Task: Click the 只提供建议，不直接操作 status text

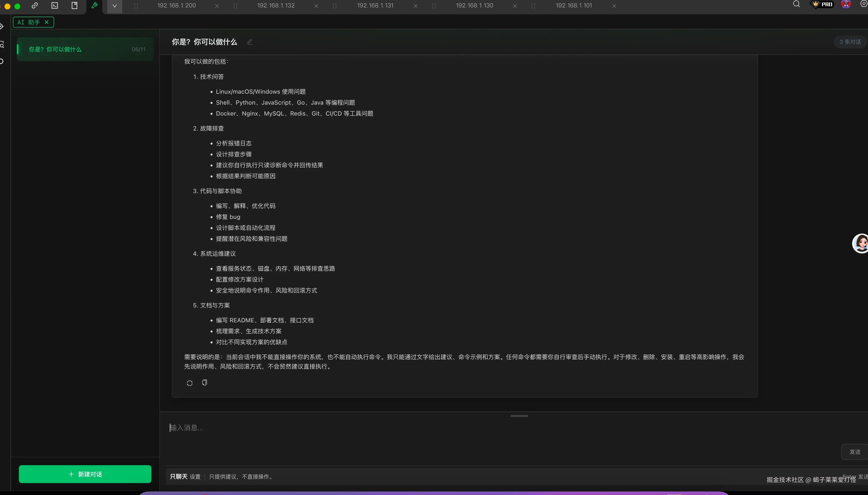Action: coord(241,477)
